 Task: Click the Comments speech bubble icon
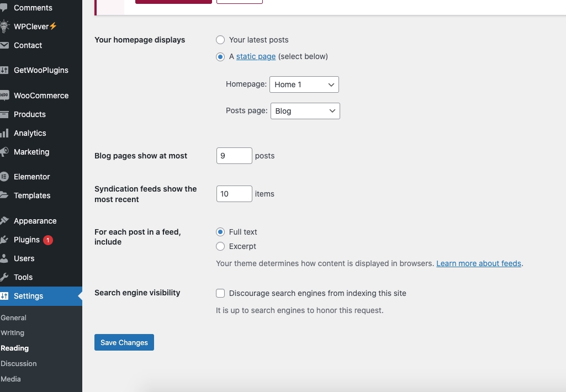click(4, 8)
